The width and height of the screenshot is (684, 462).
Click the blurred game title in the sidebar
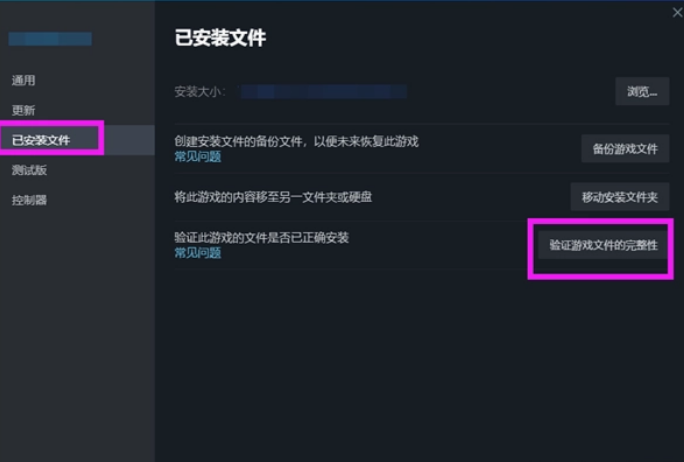coord(50,39)
